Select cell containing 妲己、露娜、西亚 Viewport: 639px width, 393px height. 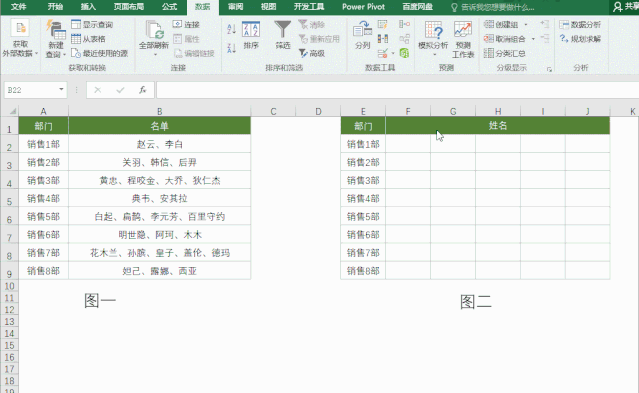[x=159, y=271]
